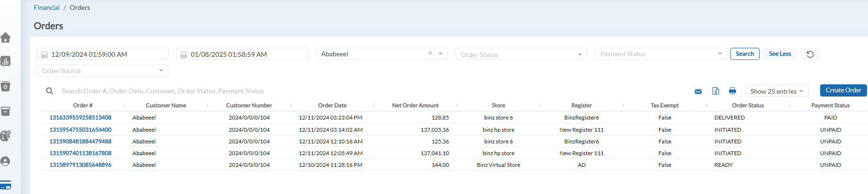
Task: Open order 1315907401138167808
Action: pos(80,153)
